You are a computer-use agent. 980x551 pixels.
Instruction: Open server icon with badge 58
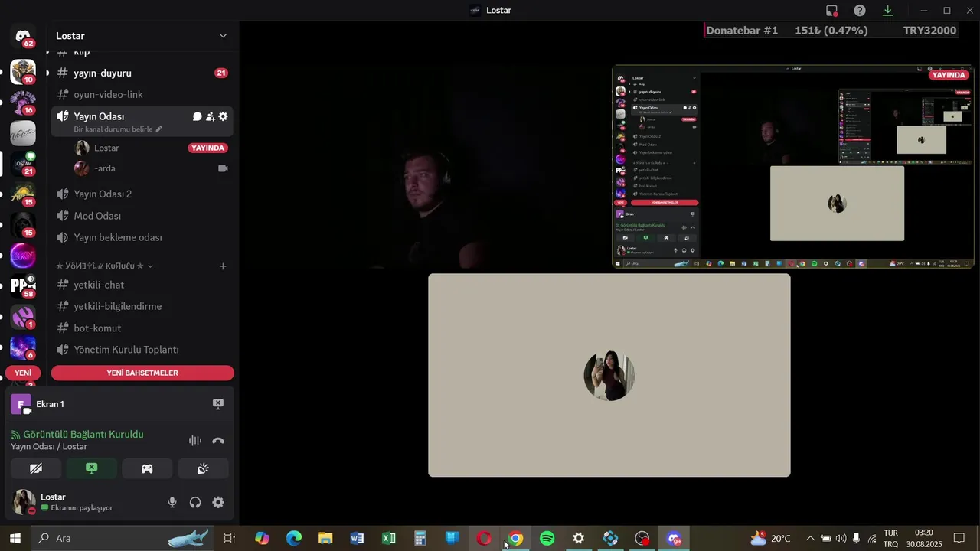[23, 285]
